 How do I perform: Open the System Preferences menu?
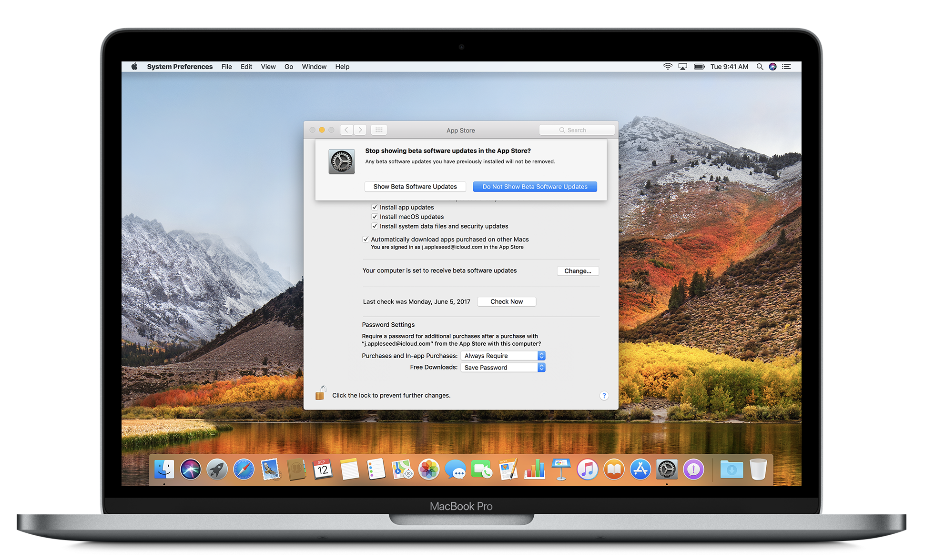click(180, 67)
